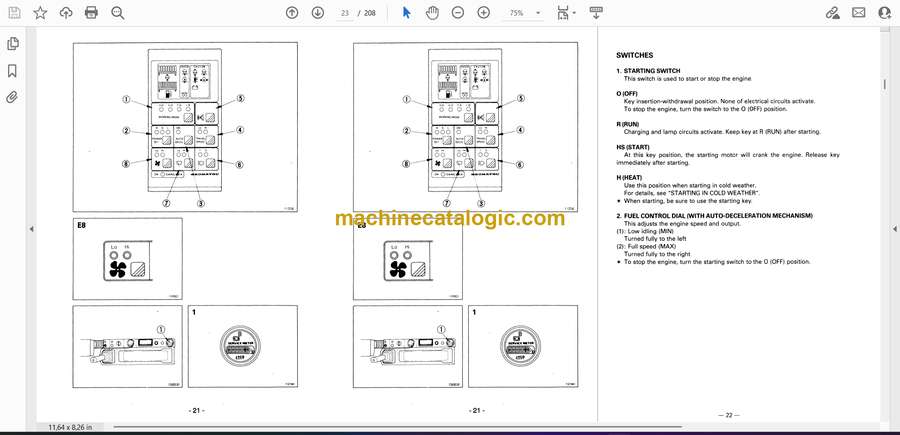Zoom out with the minus button

pos(457,13)
